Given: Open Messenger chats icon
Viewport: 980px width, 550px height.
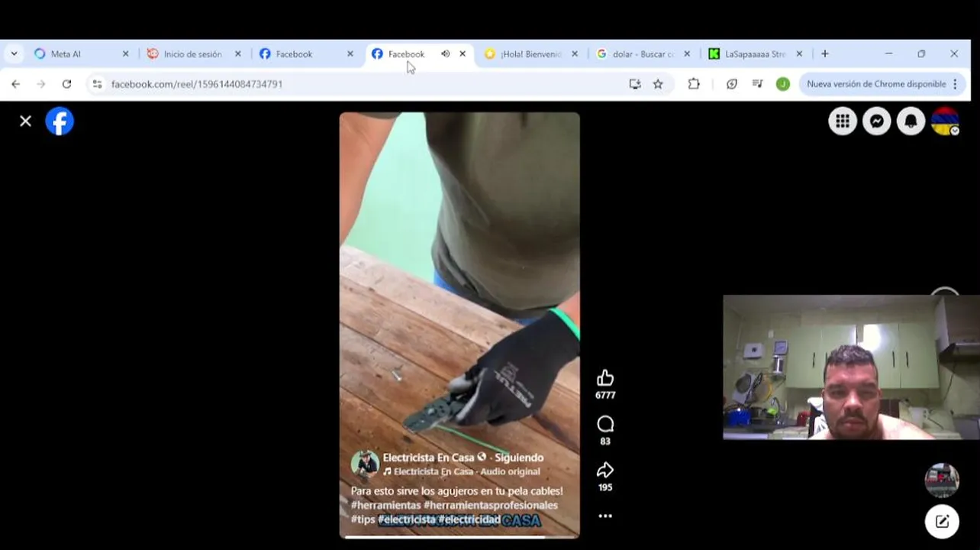Looking at the screenshot, I should click(x=877, y=121).
